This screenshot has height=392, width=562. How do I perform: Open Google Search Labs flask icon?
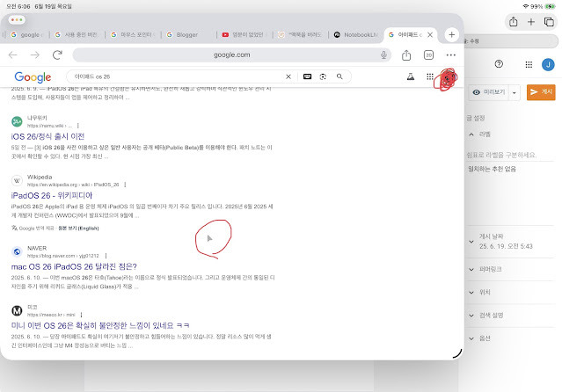click(411, 76)
